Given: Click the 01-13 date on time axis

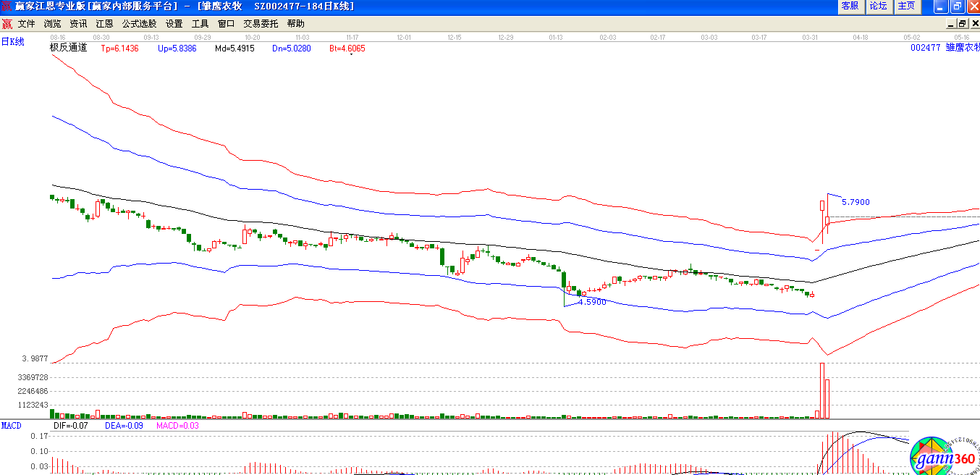Looking at the screenshot, I should pyautogui.click(x=556, y=37).
